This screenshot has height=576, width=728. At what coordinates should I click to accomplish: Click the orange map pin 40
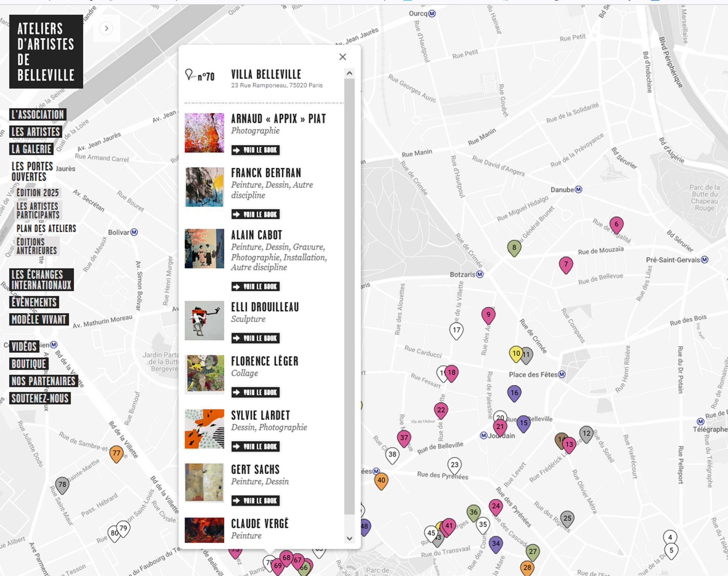click(381, 481)
